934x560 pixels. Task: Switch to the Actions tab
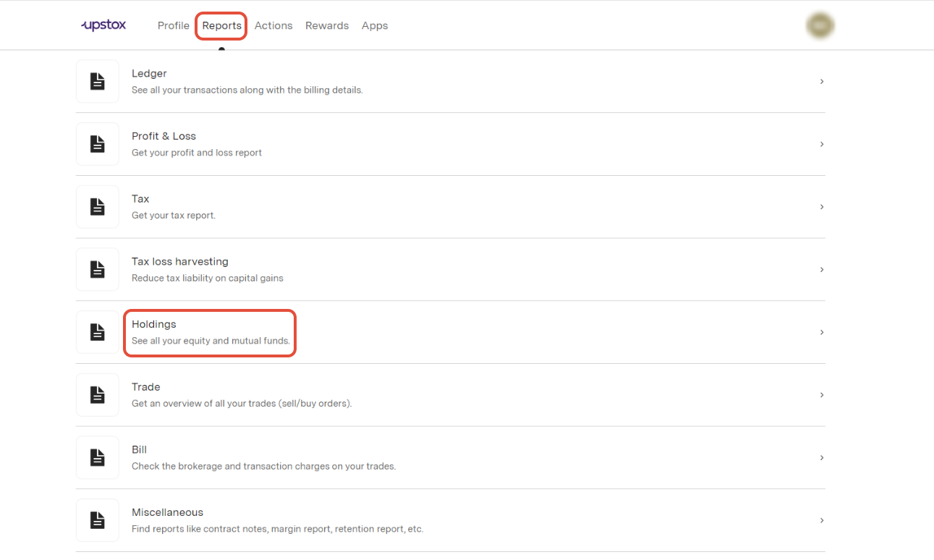tap(273, 25)
